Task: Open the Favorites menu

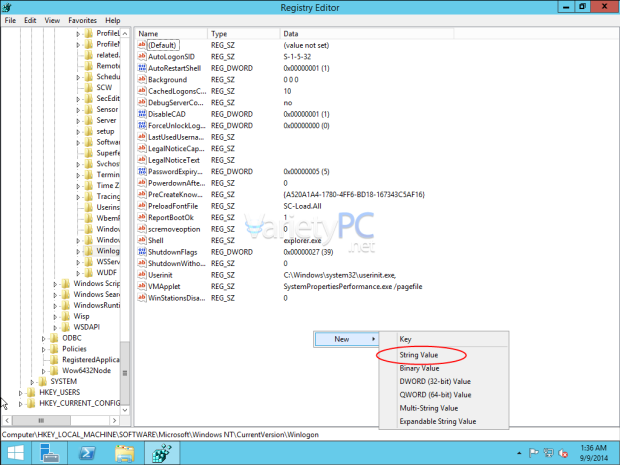Action: 82,21
